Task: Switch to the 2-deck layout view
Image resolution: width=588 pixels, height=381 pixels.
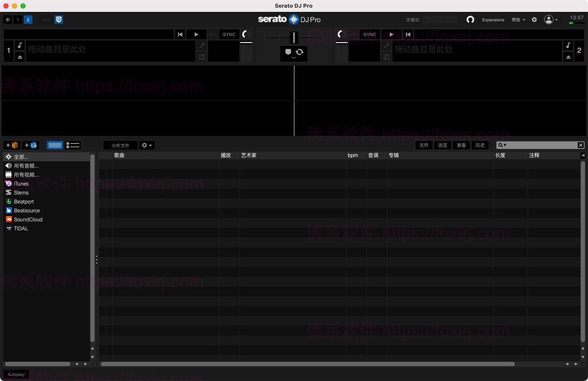Action: tap(28, 20)
